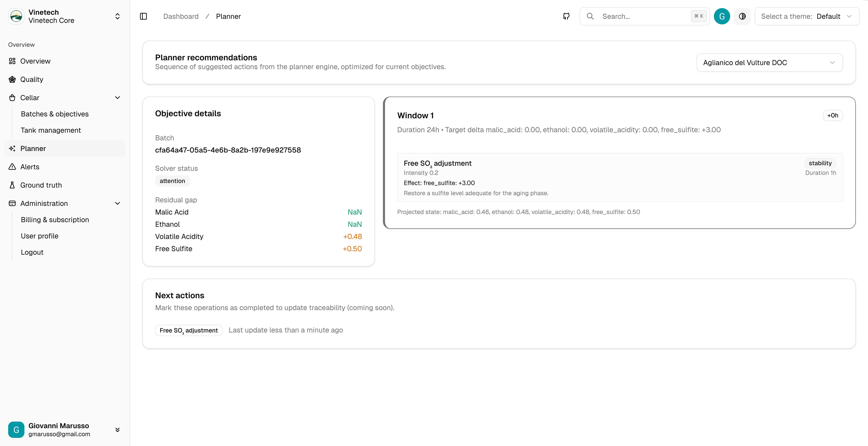The image size is (868, 446).
Task: Click the Vinetech logo icon
Action: pyautogui.click(x=16, y=16)
